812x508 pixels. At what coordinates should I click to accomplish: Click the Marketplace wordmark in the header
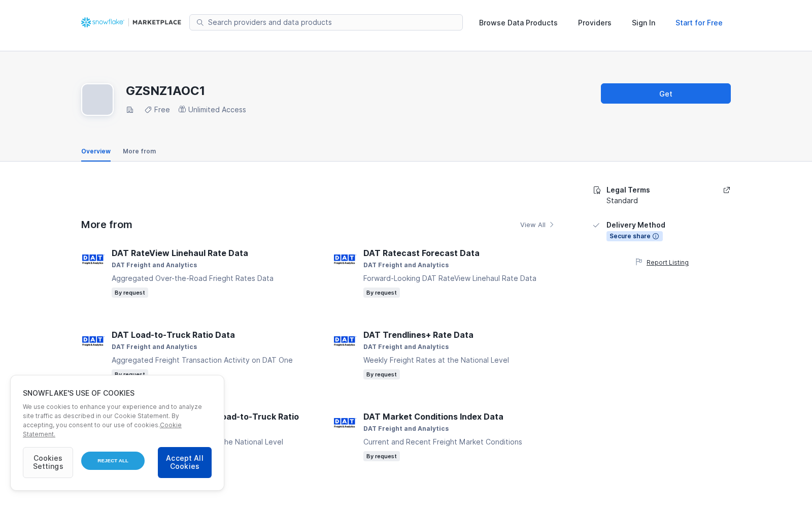(x=157, y=22)
